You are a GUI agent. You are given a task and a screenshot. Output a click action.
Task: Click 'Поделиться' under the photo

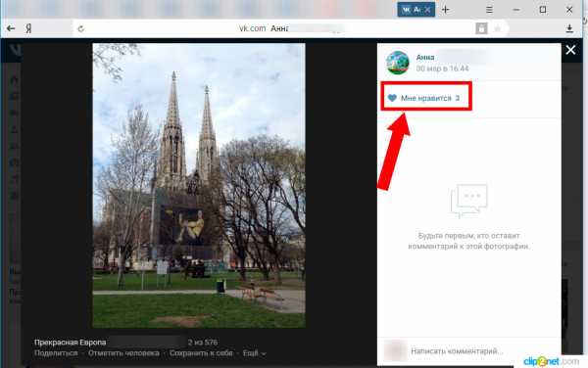tap(56, 353)
